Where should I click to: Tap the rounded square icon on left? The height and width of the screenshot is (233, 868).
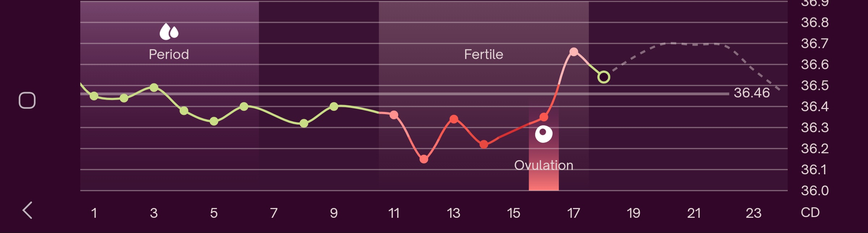27,100
